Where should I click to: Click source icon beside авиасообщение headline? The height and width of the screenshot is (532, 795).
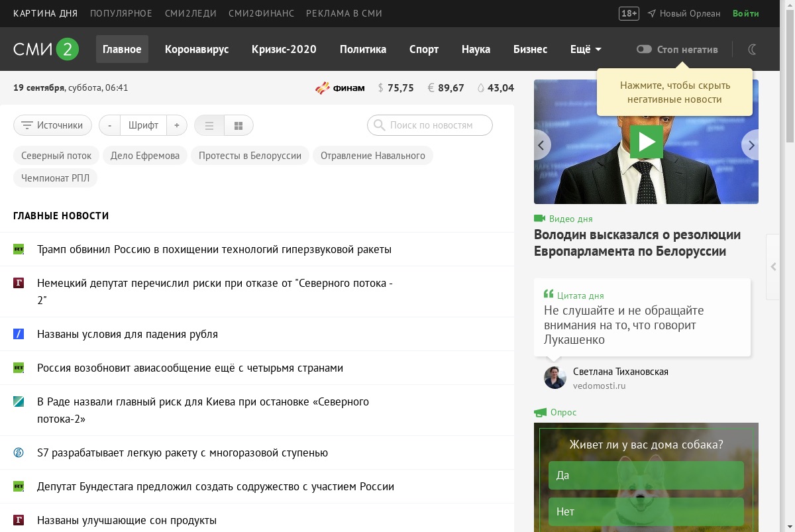coord(19,368)
